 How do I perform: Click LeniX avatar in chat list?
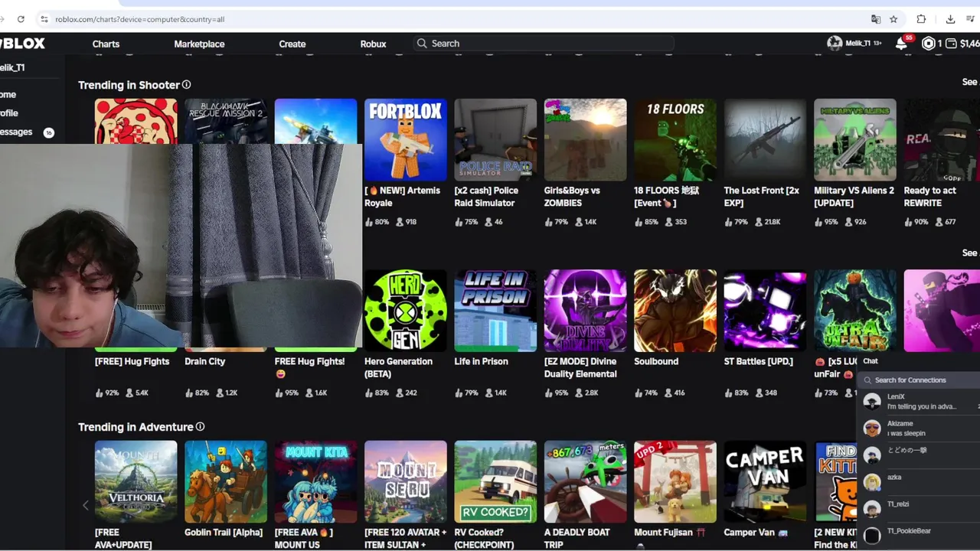pyautogui.click(x=872, y=402)
